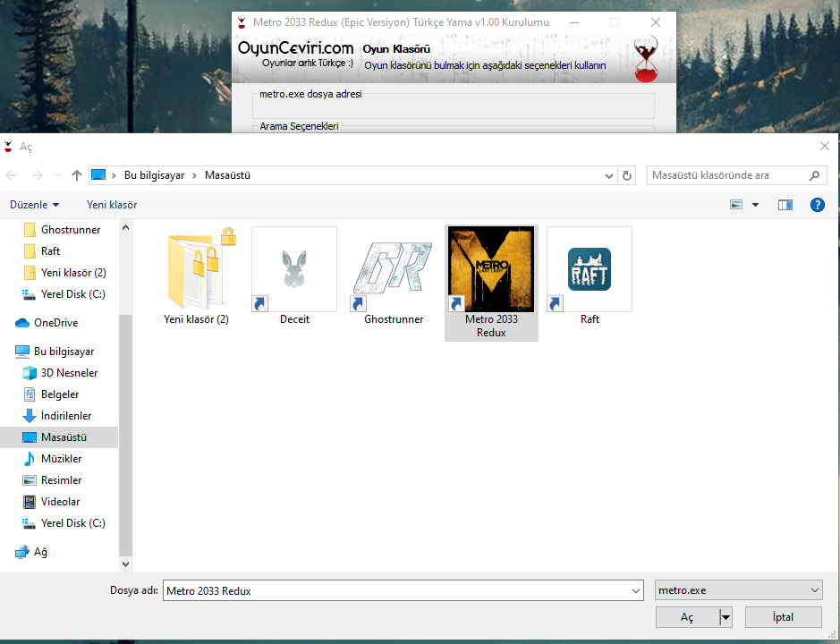Open Müzikler folder
The width and height of the screenshot is (840, 644).
coord(52,459)
